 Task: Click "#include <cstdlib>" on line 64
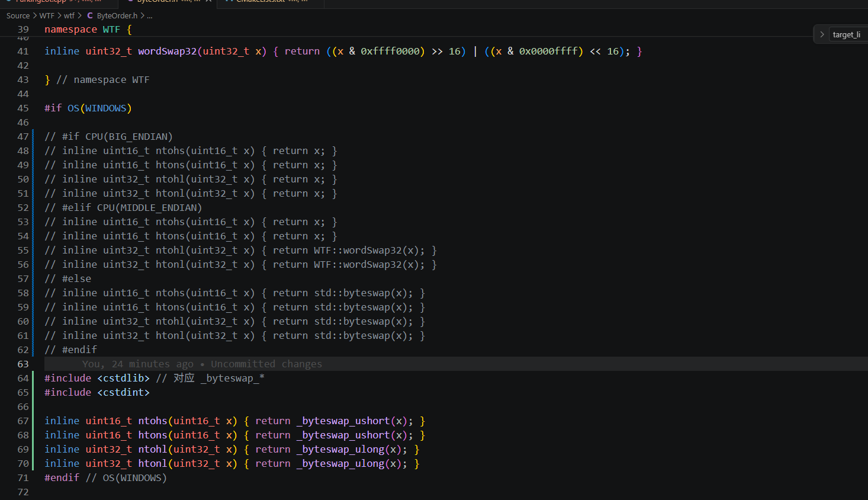(x=97, y=379)
